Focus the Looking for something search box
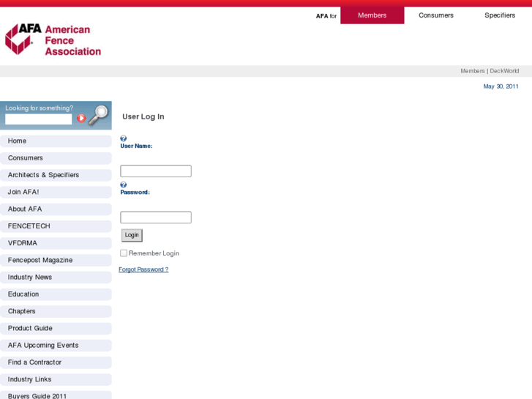 coord(38,119)
